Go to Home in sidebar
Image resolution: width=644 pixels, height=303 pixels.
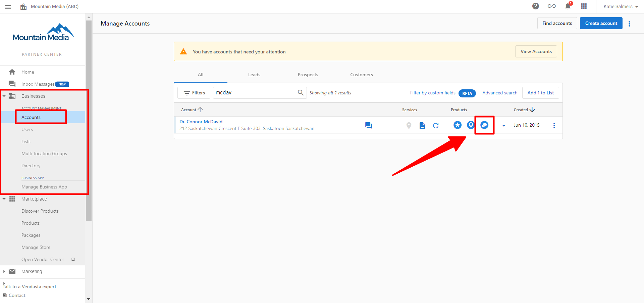point(28,72)
